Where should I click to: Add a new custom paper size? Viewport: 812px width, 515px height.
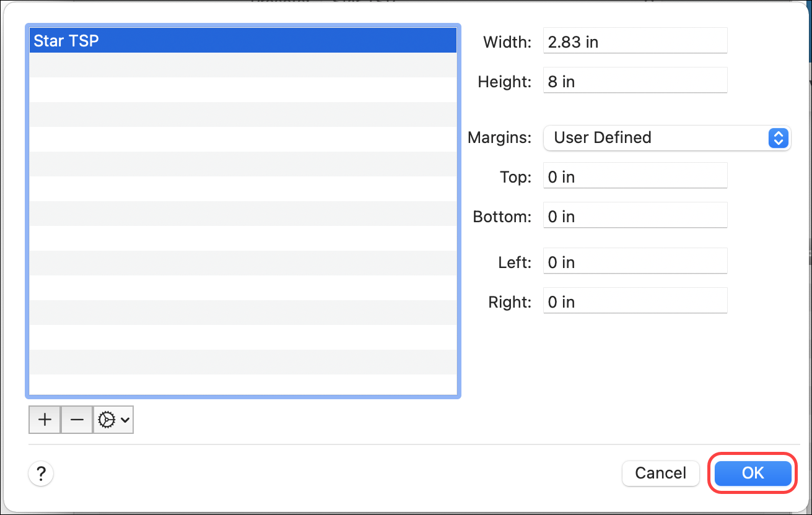pos(45,420)
